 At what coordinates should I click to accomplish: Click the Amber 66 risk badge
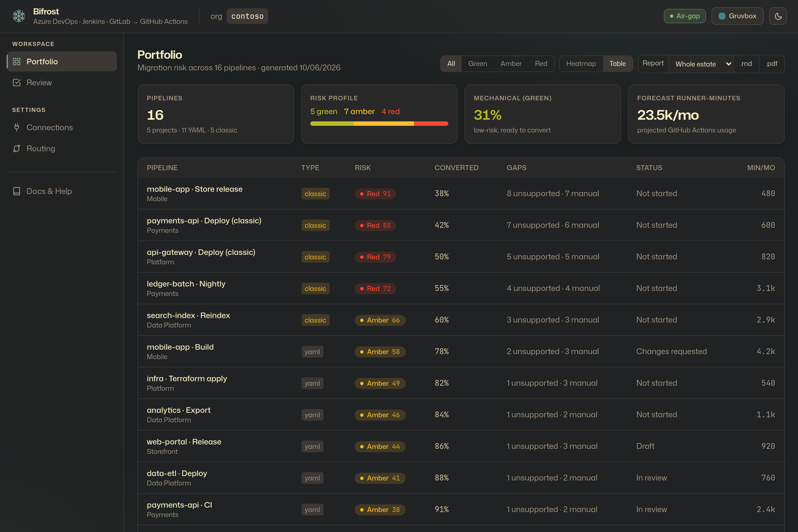(380, 320)
